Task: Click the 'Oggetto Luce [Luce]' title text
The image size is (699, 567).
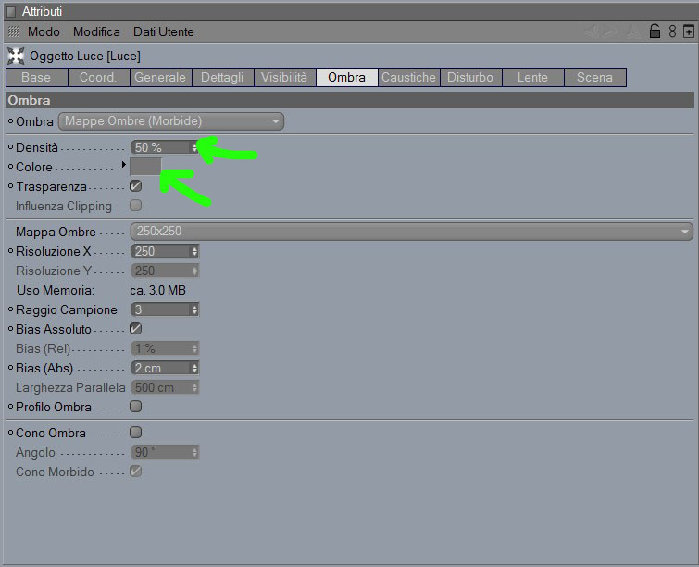Action: click(x=85, y=56)
